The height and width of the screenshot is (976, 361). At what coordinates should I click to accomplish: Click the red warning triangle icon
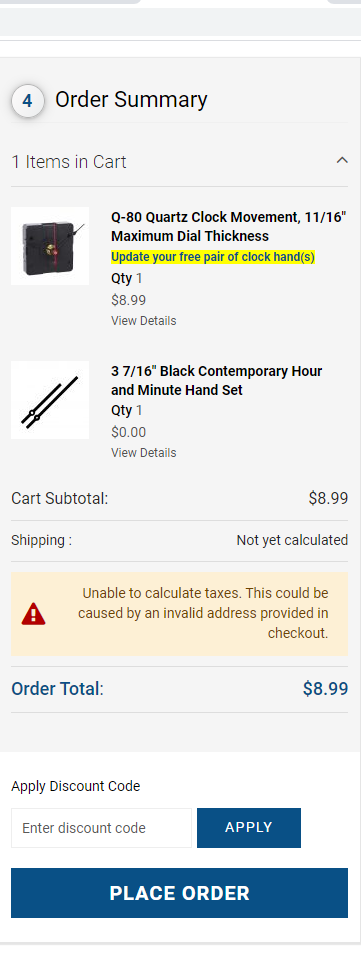pos(34,614)
